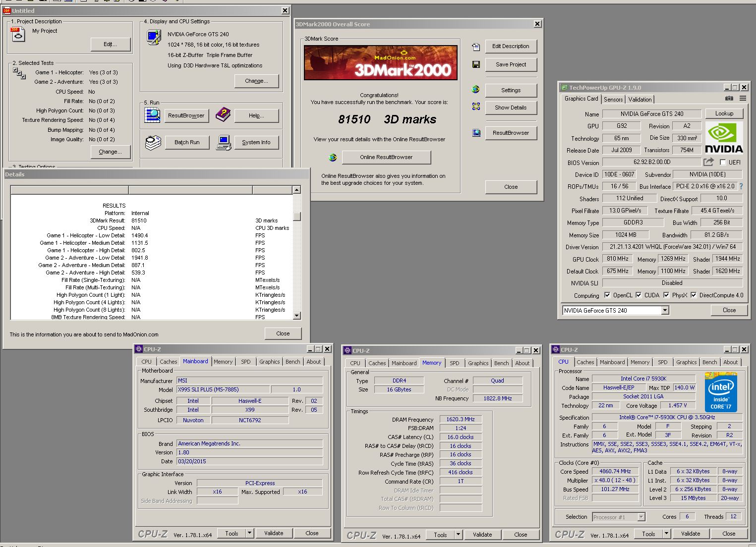Click the ResultBrowser icon in score window
756x547 pixels.
coord(476,133)
